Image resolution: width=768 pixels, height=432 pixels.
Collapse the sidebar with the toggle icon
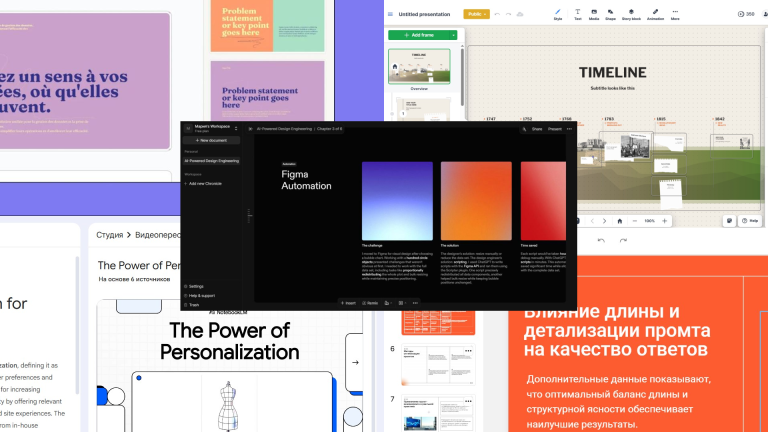pos(250,129)
